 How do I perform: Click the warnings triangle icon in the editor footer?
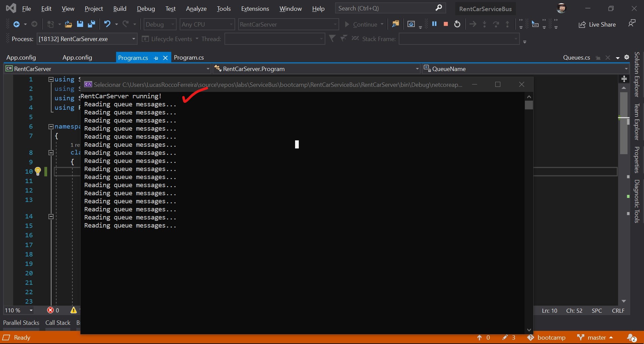pyautogui.click(x=73, y=310)
